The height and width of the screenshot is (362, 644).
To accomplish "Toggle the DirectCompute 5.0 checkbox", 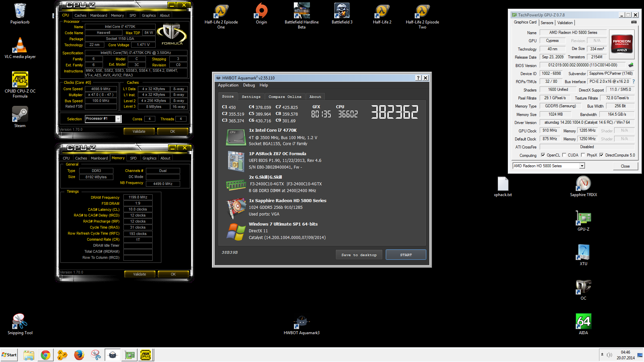I will [601, 155].
